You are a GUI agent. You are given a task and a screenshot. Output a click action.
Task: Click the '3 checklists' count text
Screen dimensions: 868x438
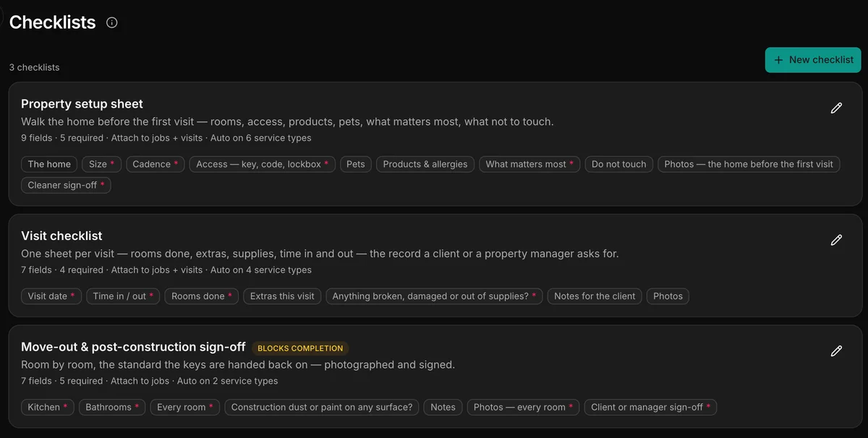click(x=34, y=67)
